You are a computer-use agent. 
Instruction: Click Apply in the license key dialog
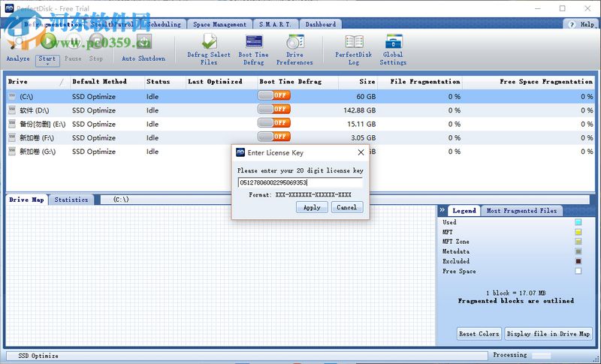click(x=312, y=207)
